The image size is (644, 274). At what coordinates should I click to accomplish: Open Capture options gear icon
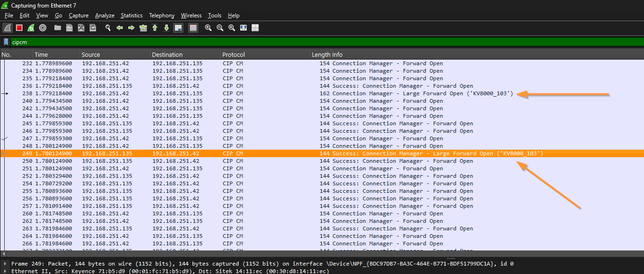coord(43,28)
